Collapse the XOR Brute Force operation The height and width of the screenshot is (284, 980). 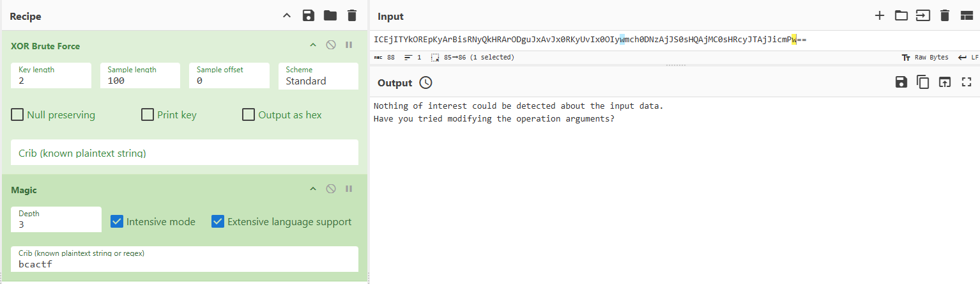tap(313, 45)
